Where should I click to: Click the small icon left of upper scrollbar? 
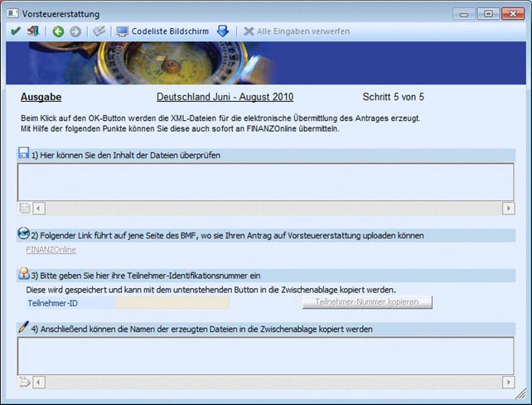[x=24, y=208]
